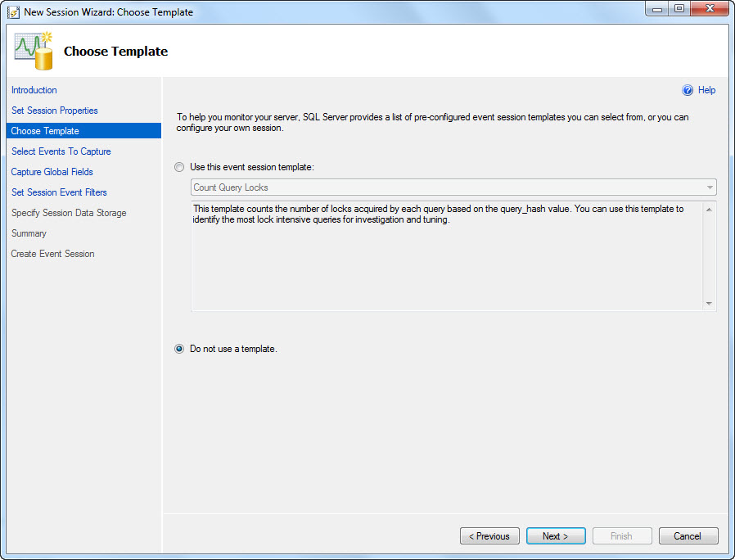Click Create Event Session step
Image resolution: width=735 pixels, height=560 pixels.
pos(53,254)
